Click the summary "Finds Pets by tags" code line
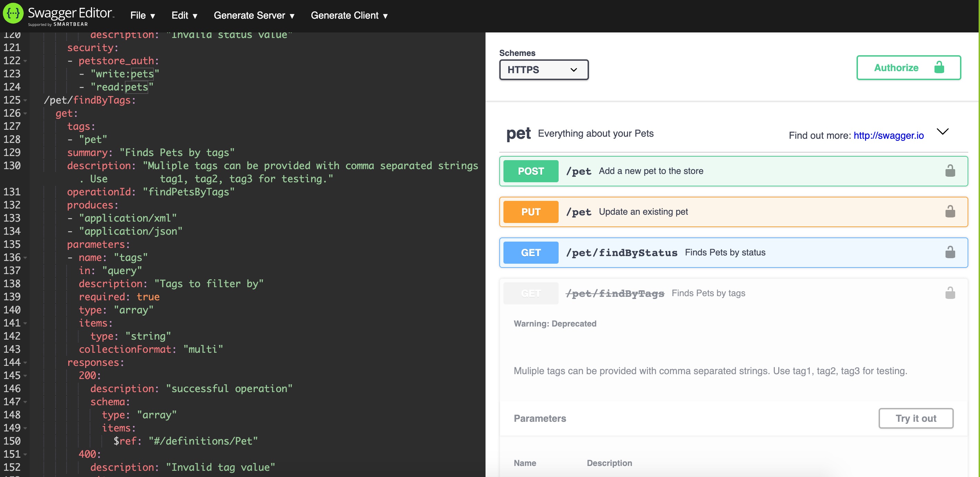Image resolution: width=980 pixels, height=477 pixels. 151,153
